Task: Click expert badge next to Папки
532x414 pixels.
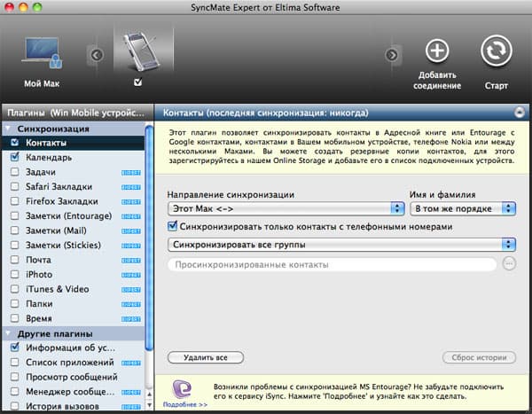Action: click(x=131, y=304)
